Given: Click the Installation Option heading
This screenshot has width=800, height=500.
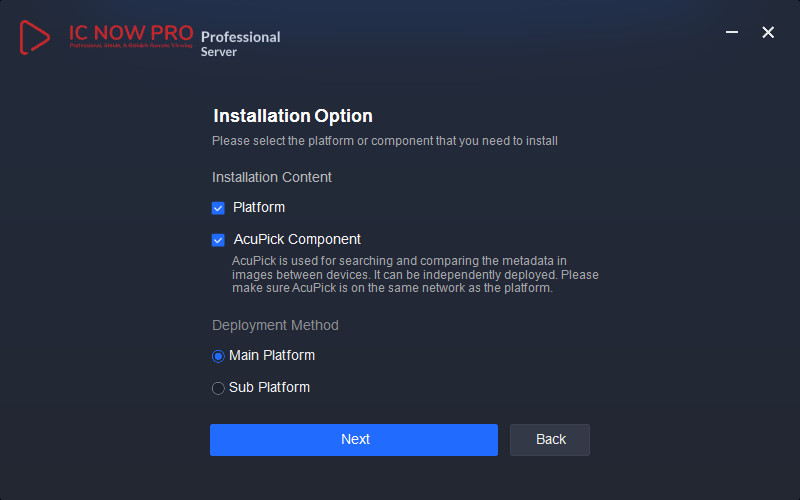Looking at the screenshot, I should (293, 116).
